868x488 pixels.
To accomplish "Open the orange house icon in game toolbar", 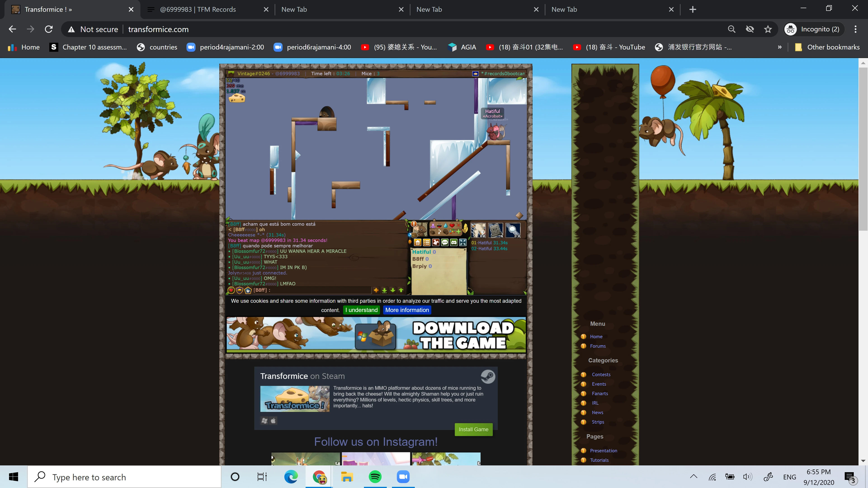I will coord(417,242).
